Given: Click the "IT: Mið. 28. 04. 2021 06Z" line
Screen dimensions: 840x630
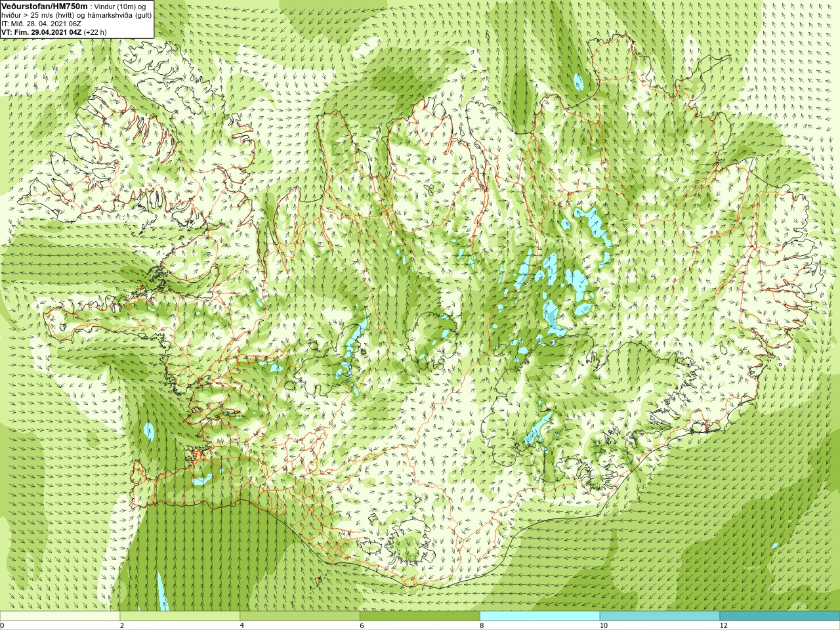Looking at the screenshot, I should 41,24.
